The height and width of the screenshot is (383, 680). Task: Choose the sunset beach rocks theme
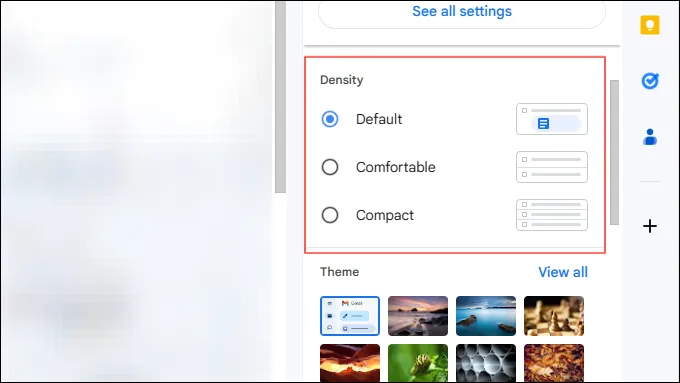tap(418, 316)
